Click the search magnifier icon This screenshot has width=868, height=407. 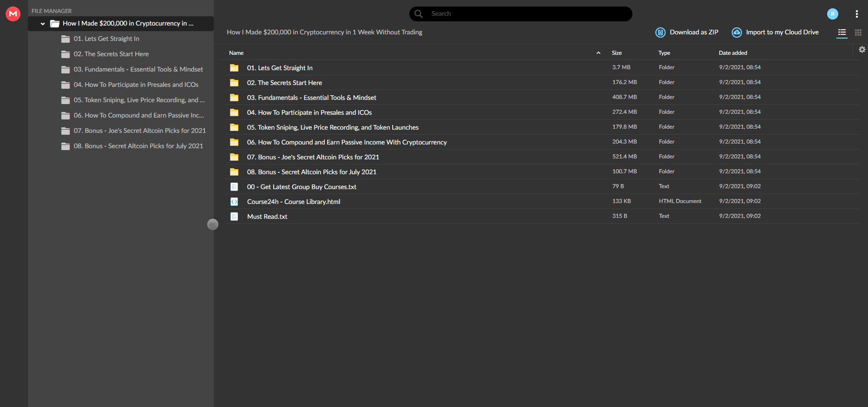point(419,14)
